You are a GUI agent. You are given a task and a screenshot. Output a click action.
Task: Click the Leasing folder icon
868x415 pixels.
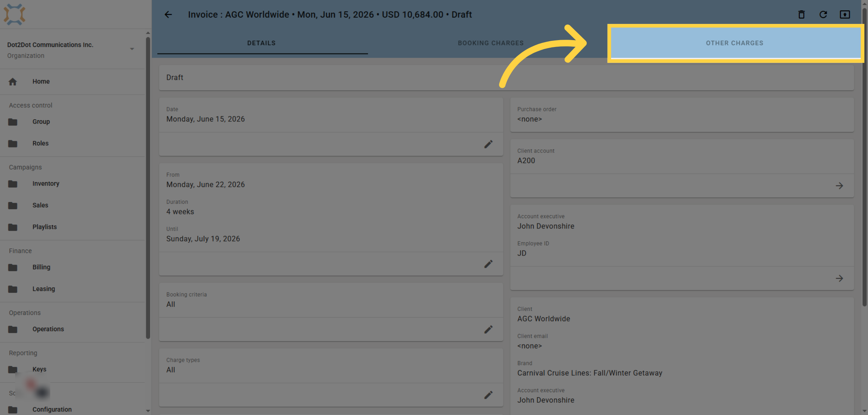click(13, 289)
